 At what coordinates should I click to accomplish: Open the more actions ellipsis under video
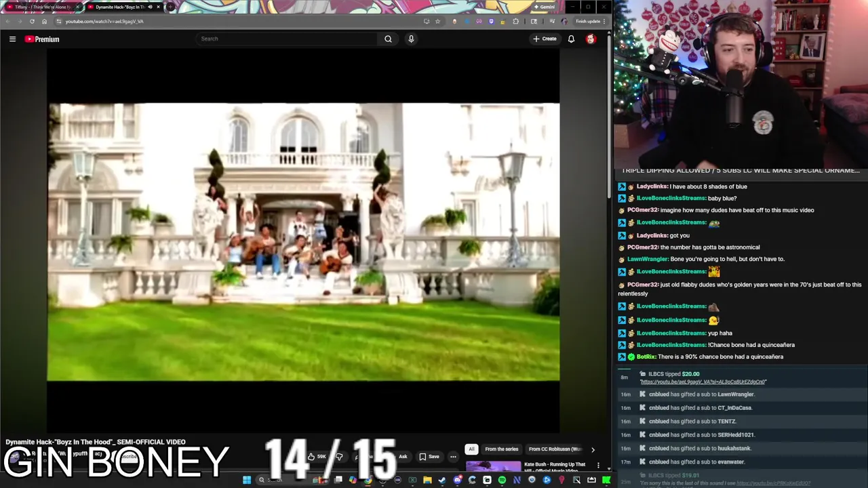[x=453, y=456]
